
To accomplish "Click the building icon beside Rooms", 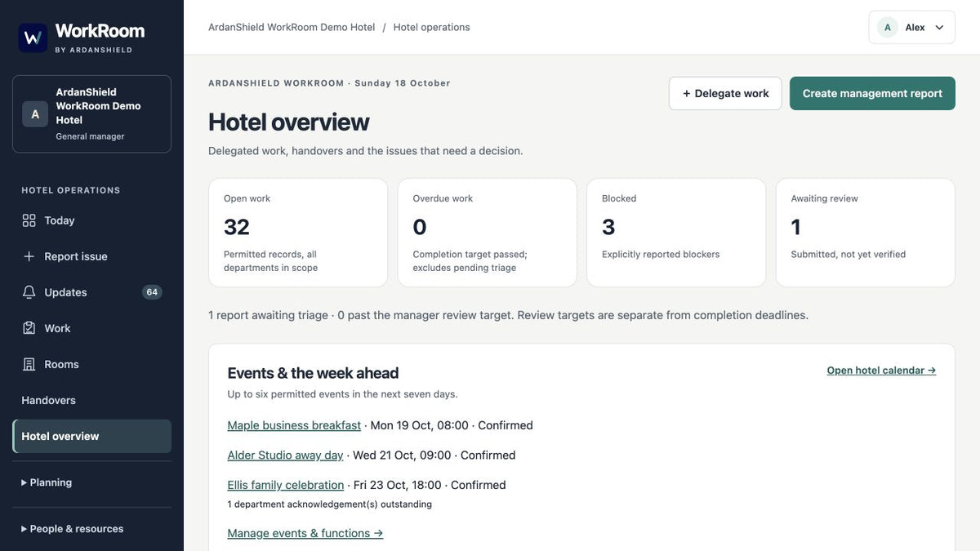I will click(29, 364).
